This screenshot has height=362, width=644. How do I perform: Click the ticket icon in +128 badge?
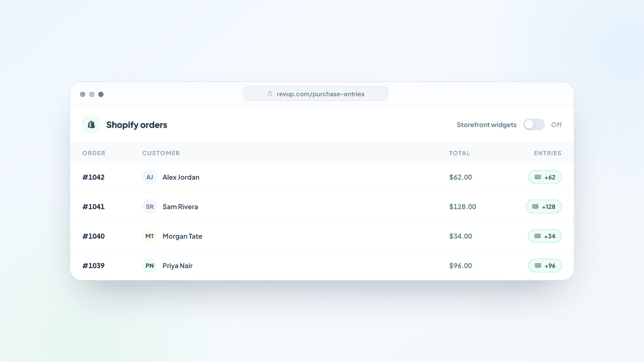pyautogui.click(x=535, y=206)
